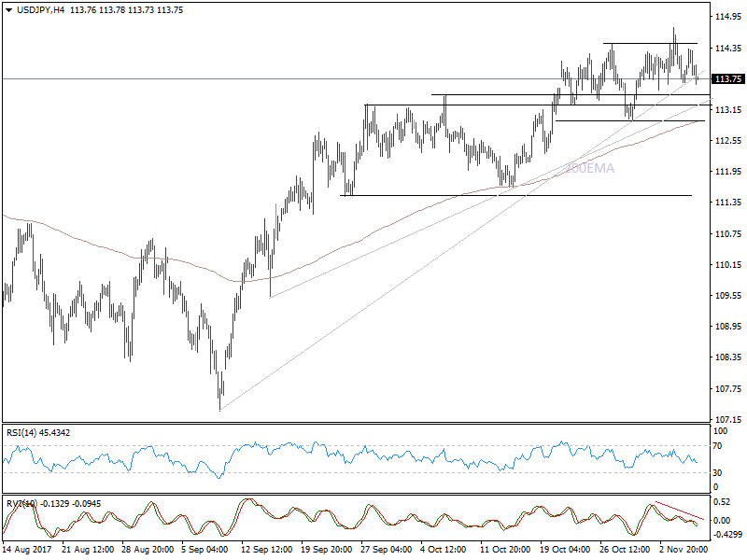Select the 107.75 price scale label

click(728, 389)
